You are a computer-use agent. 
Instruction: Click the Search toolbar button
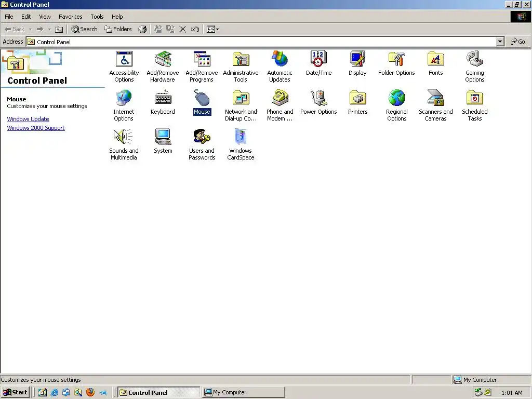85,29
